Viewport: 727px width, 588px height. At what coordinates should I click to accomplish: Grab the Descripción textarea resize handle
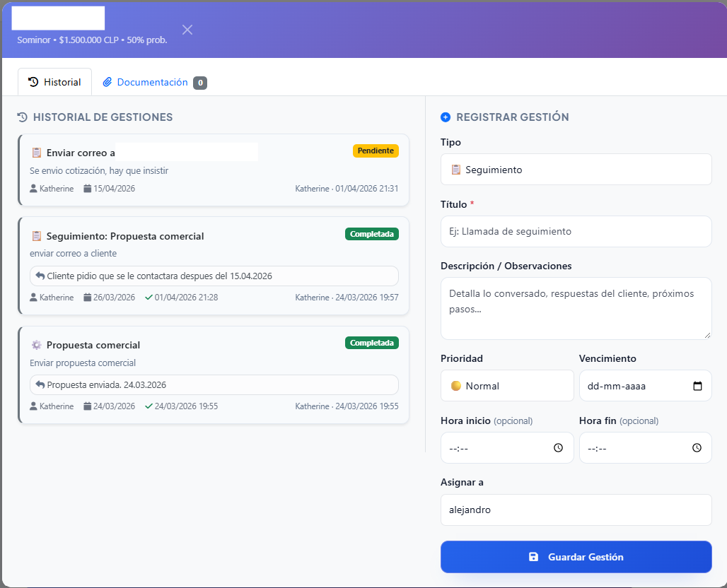707,335
